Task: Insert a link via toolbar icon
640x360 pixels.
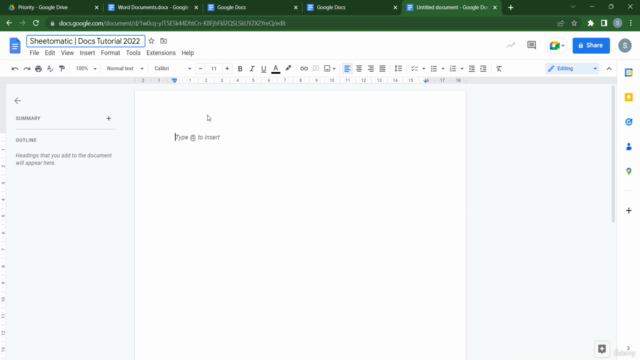Action: (x=304, y=69)
